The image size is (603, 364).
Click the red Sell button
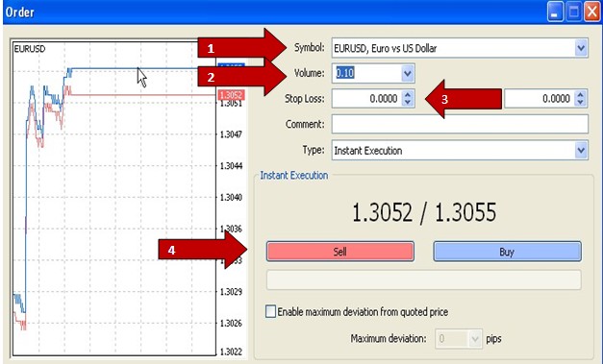tap(339, 252)
